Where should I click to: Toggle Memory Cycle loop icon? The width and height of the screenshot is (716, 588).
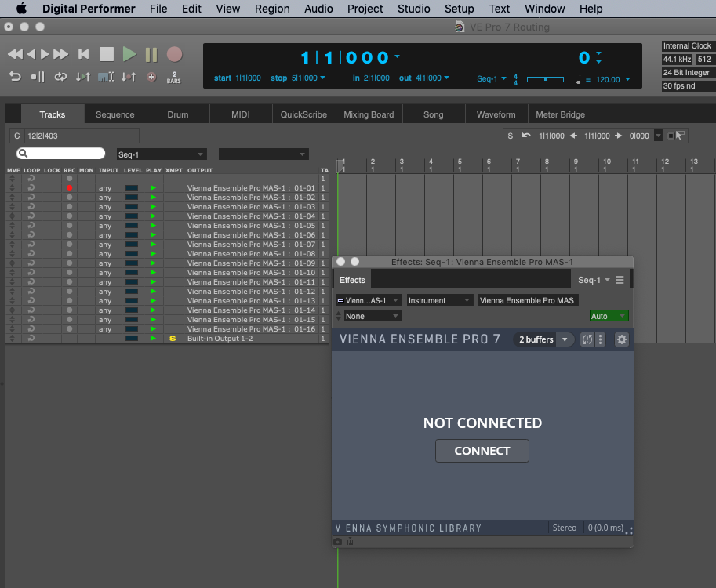coord(60,77)
